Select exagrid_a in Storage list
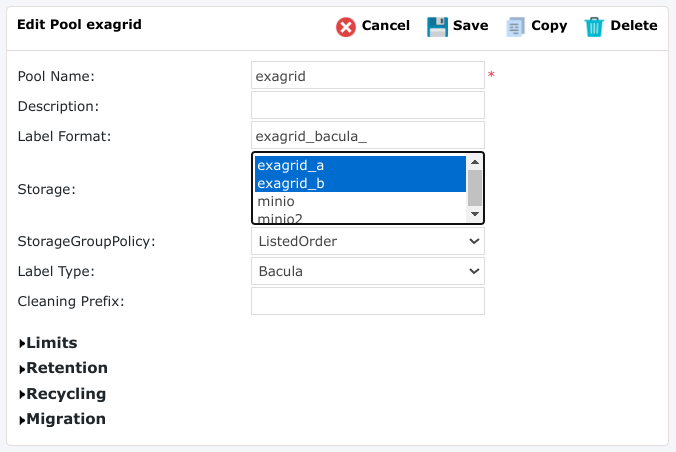Viewport: 676px width, 452px height. [360, 165]
